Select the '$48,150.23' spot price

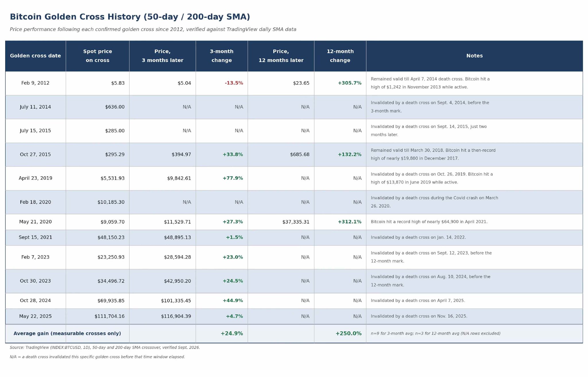tap(111, 237)
